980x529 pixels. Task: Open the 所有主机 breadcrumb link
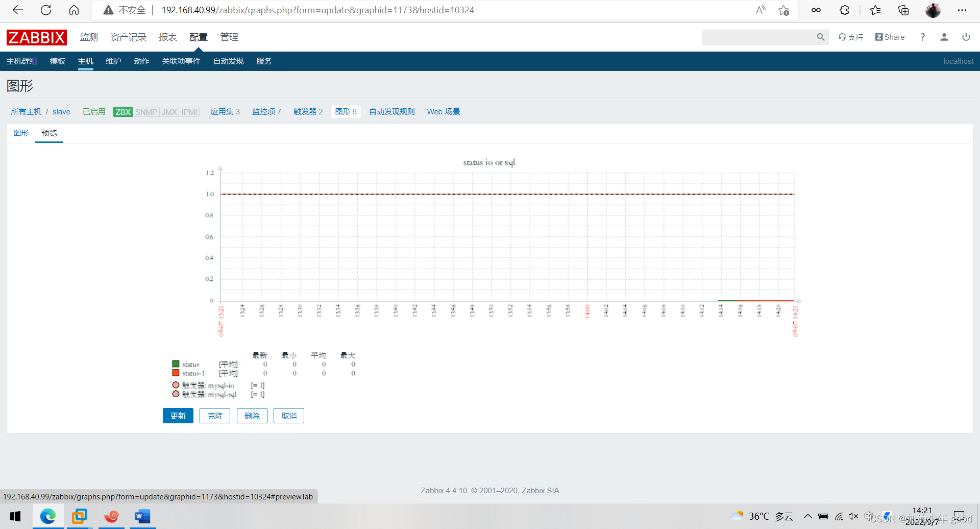(26, 112)
